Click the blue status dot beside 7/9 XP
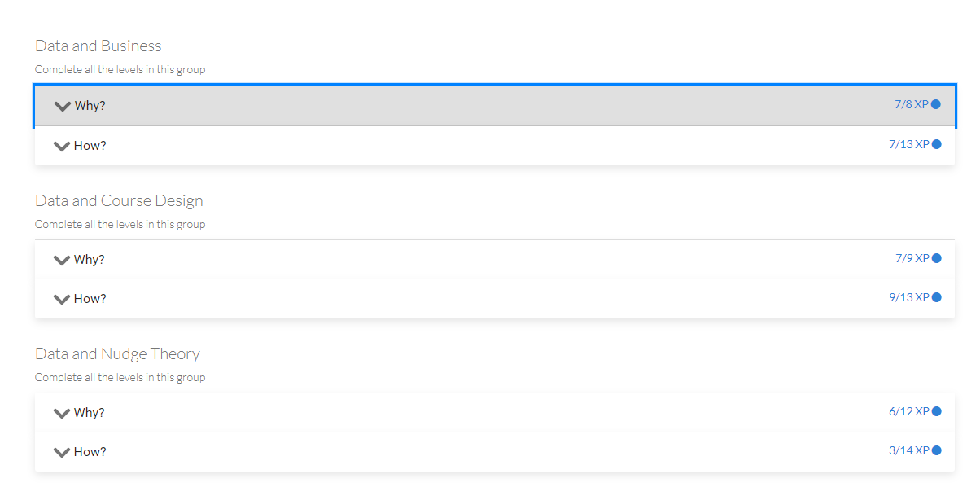980x487 pixels. 937,258
